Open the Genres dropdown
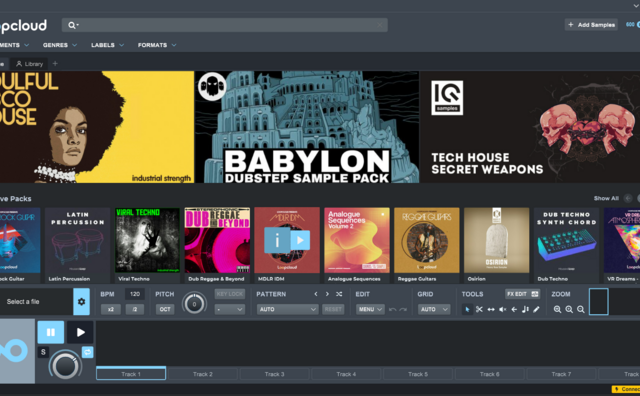The image size is (640, 396). point(60,45)
